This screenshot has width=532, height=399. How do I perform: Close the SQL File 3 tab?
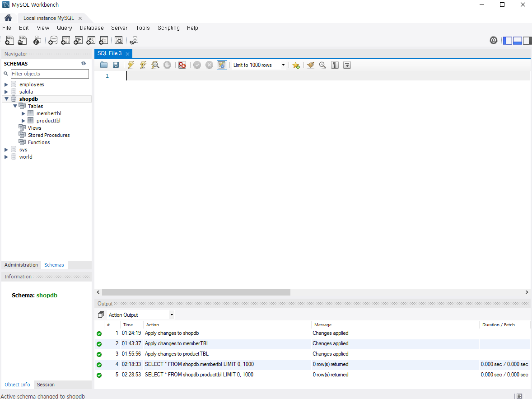(127, 54)
